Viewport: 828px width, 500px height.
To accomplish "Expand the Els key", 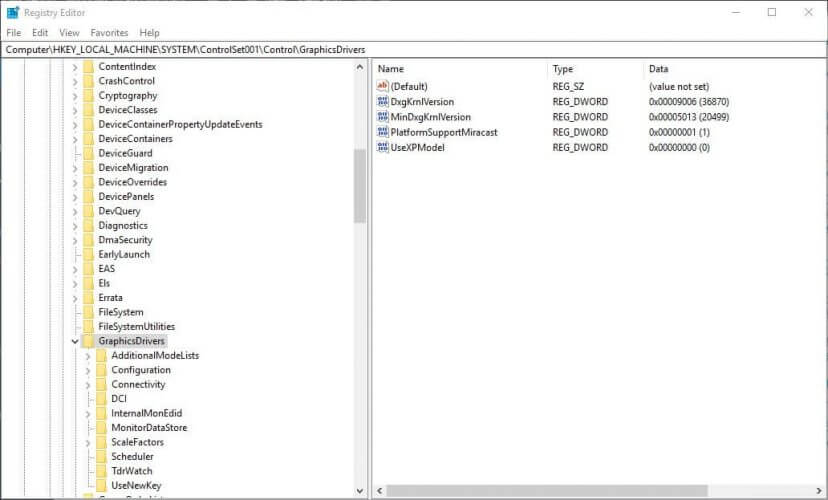I will coord(75,284).
